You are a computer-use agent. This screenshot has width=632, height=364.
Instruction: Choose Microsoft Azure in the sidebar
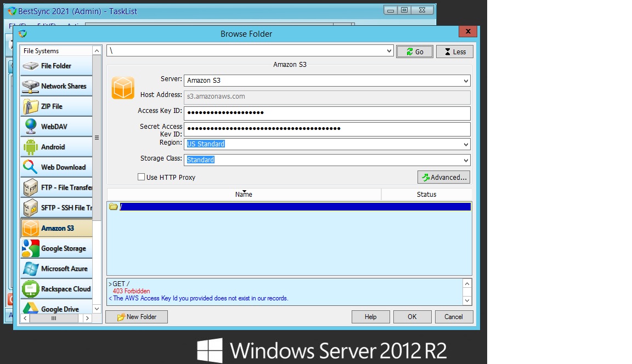pos(57,269)
